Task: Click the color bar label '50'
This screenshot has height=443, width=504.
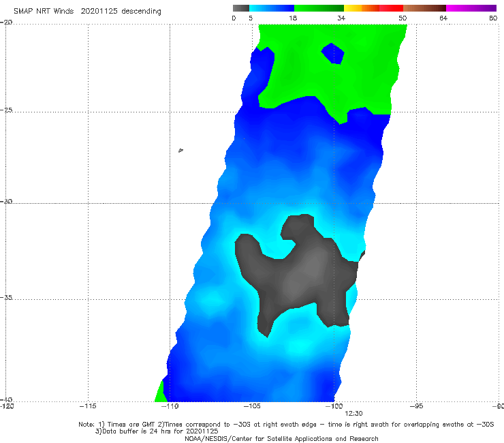Action: tap(403, 18)
